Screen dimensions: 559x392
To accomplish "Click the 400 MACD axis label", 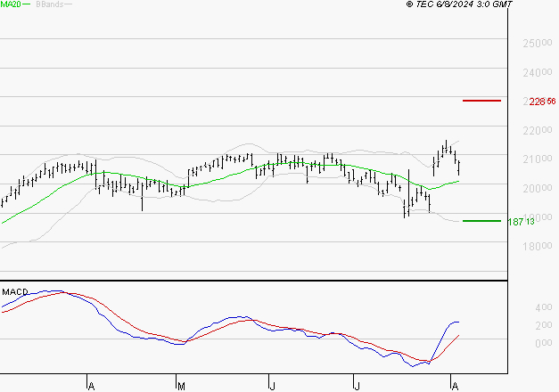I will pyautogui.click(x=544, y=307).
